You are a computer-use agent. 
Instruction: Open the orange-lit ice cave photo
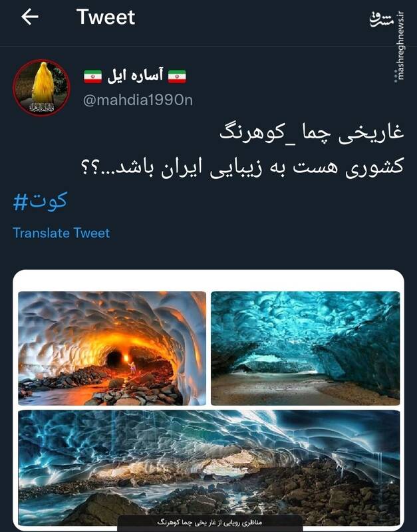[112, 348]
